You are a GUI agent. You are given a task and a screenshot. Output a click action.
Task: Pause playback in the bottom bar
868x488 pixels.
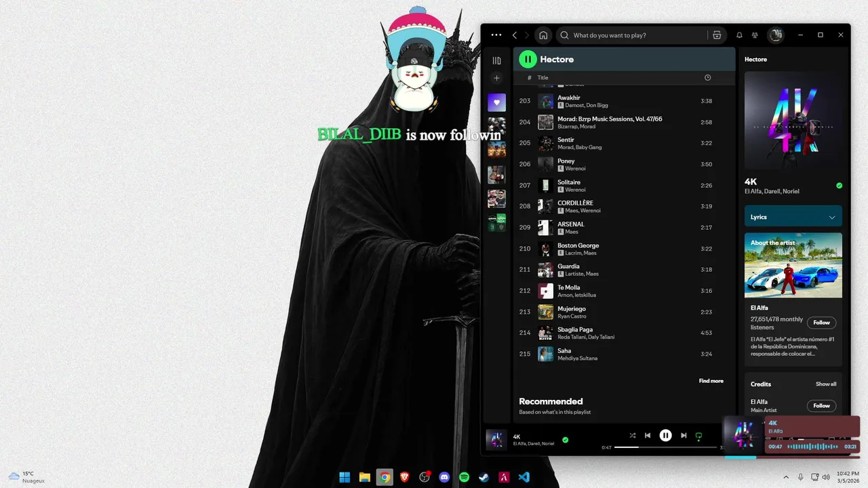[x=666, y=435]
